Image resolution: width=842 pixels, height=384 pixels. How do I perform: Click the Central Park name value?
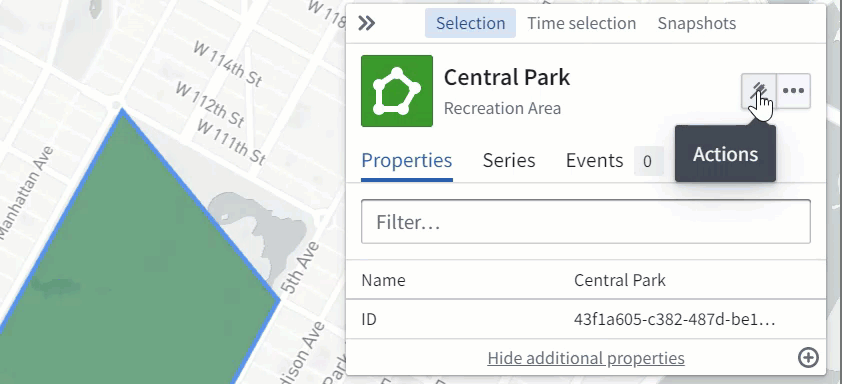tap(620, 280)
